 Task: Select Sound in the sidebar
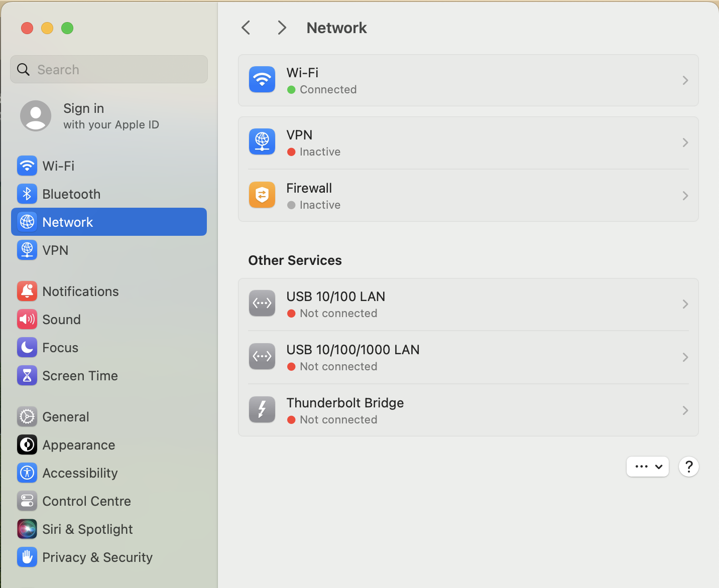[x=61, y=320]
